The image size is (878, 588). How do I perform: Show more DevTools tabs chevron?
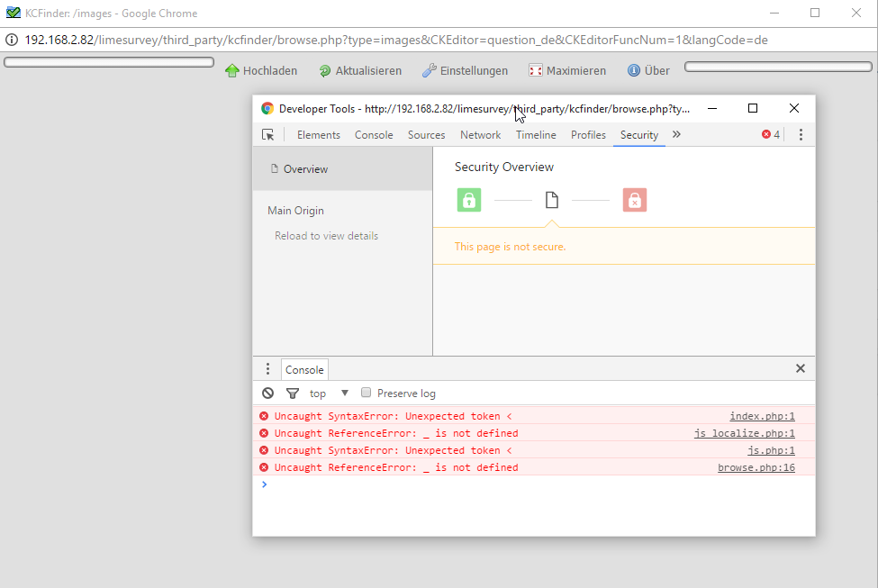point(676,135)
